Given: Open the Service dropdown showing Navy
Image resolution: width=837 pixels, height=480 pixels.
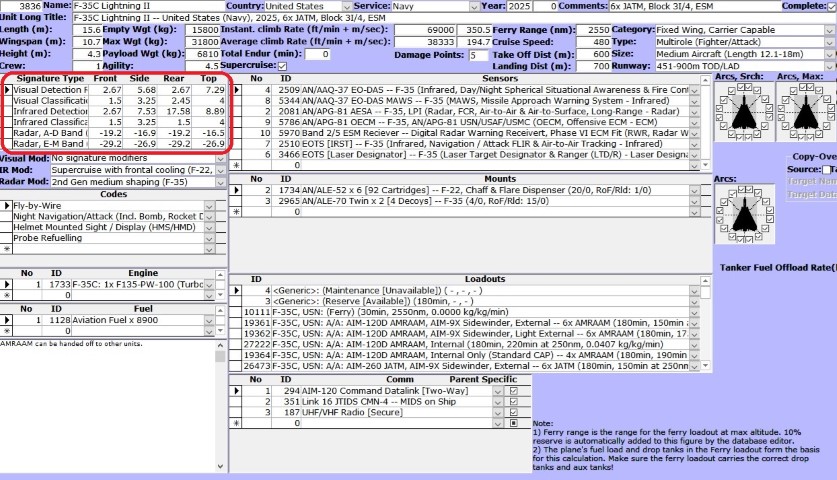Looking at the screenshot, I should 474,6.
